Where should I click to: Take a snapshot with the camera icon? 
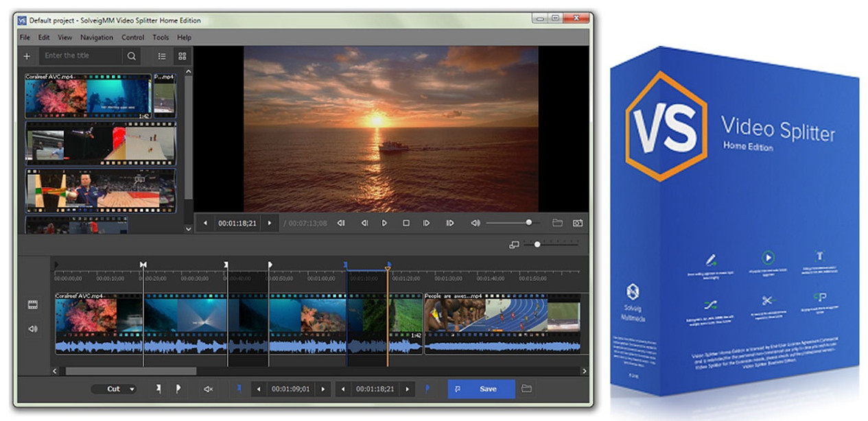coord(578,223)
